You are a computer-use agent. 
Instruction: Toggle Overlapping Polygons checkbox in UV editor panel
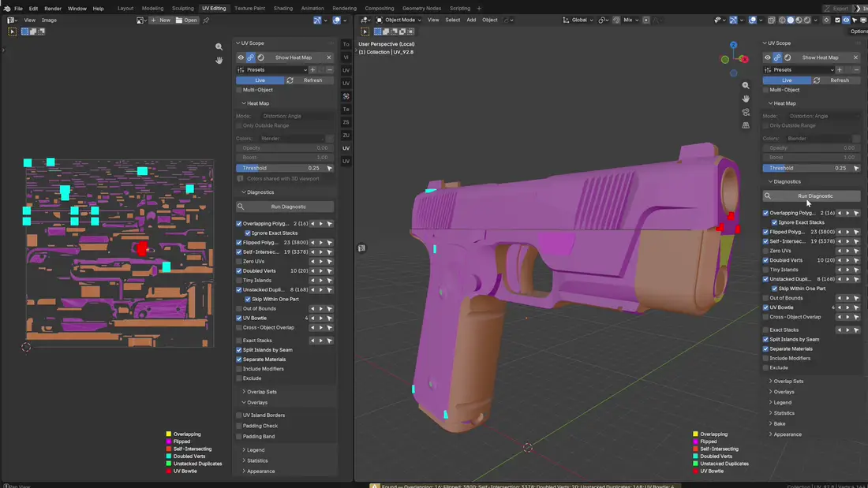(x=239, y=224)
